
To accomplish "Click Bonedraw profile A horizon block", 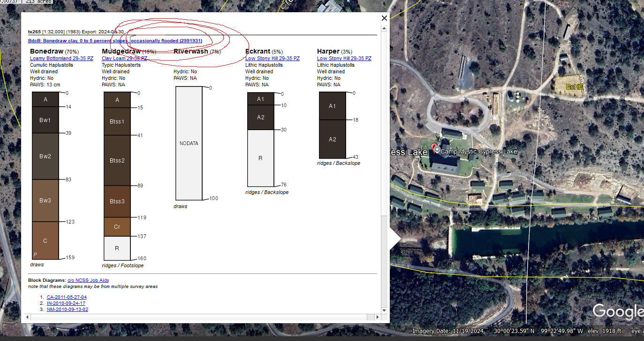I will 45,100.
